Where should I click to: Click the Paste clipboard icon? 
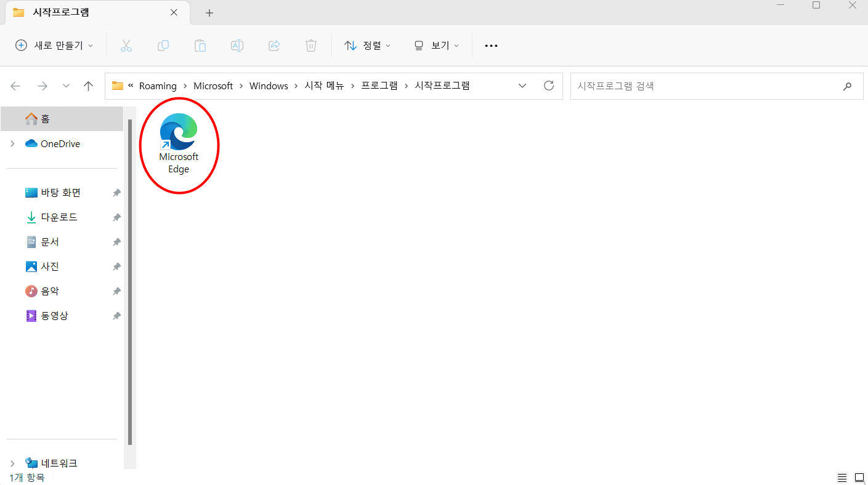pos(200,46)
